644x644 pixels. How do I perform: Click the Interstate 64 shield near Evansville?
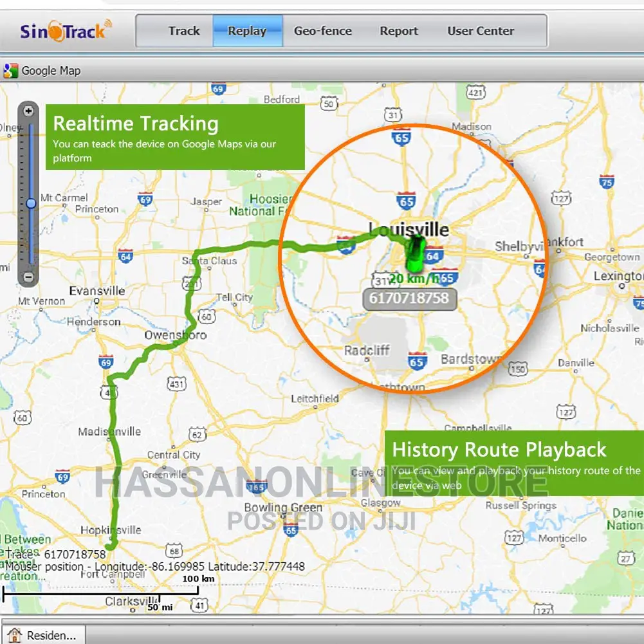coord(125,256)
